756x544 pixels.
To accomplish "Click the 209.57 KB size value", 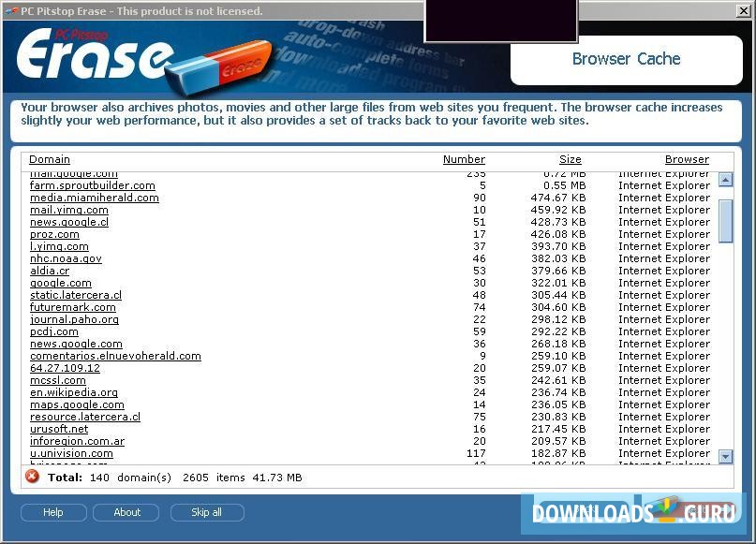I will 558,441.
